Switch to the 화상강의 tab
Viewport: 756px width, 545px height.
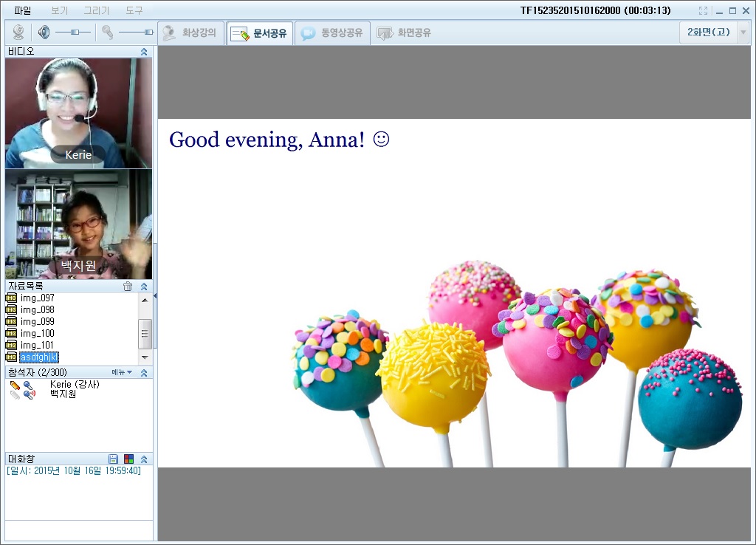tap(190, 33)
